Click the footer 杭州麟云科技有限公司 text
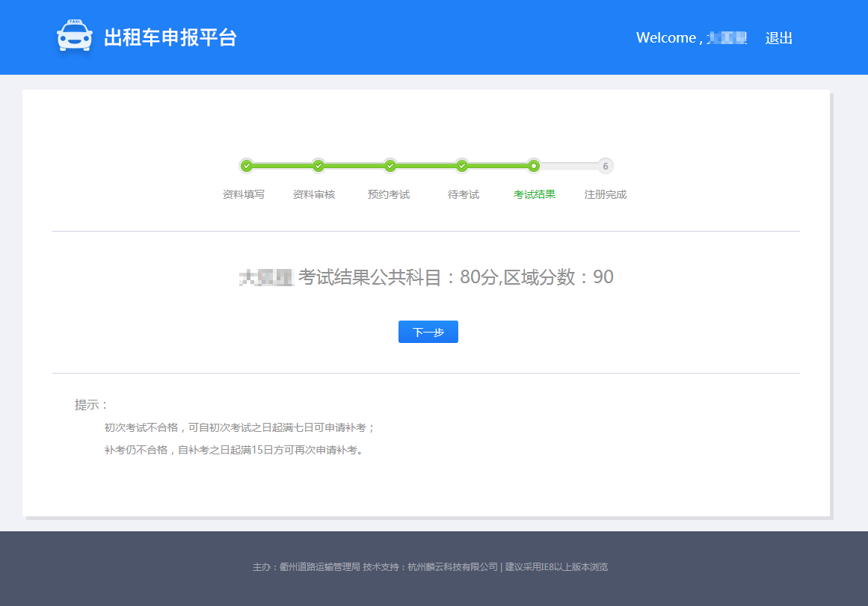The width and height of the screenshot is (868, 606). [x=452, y=567]
